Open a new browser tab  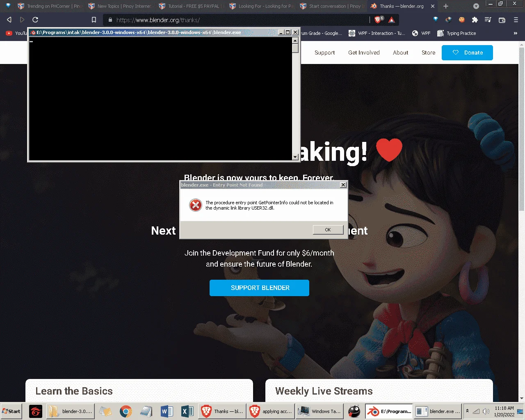[446, 6]
